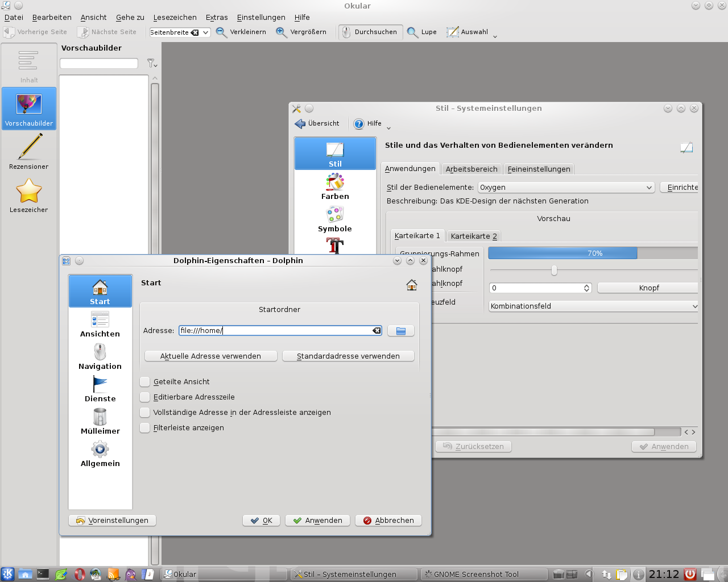Click the folder browse button next to Adresse
The image size is (728, 582).
[x=401, y=331]
